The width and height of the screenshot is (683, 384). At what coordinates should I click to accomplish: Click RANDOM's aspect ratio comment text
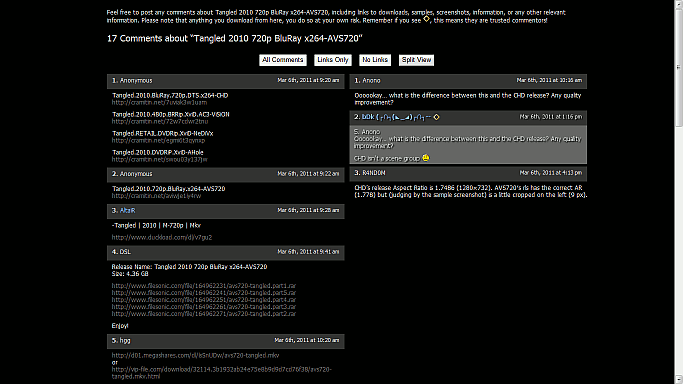pyautogui.click(x=470, y=192)
